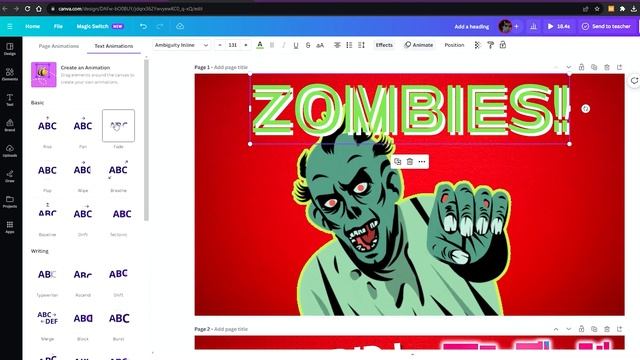Select the Block text animation

coord(83,318)
